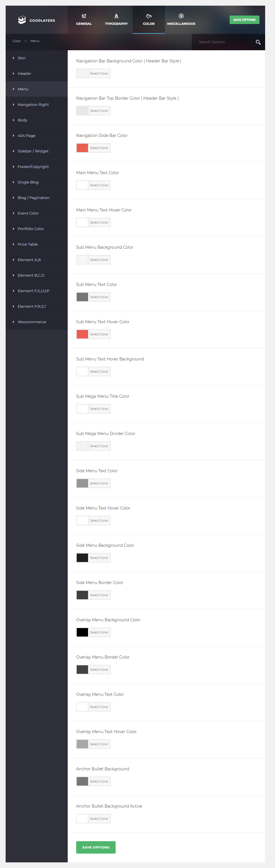Open the Typography tab letter icon
This screenshot has width=275, height=868.
point(116,16)
